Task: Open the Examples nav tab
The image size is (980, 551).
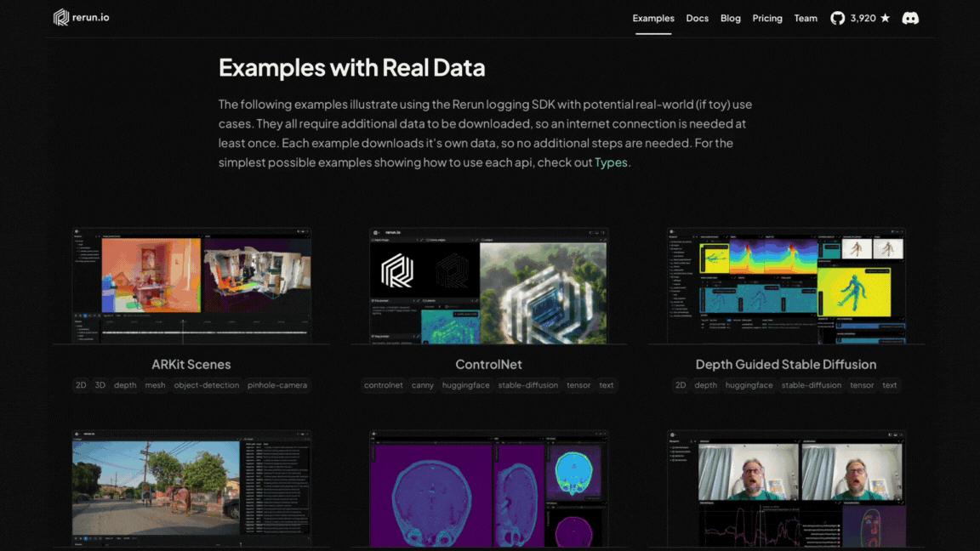Action: pyautogui.click(x=653, y=18)
